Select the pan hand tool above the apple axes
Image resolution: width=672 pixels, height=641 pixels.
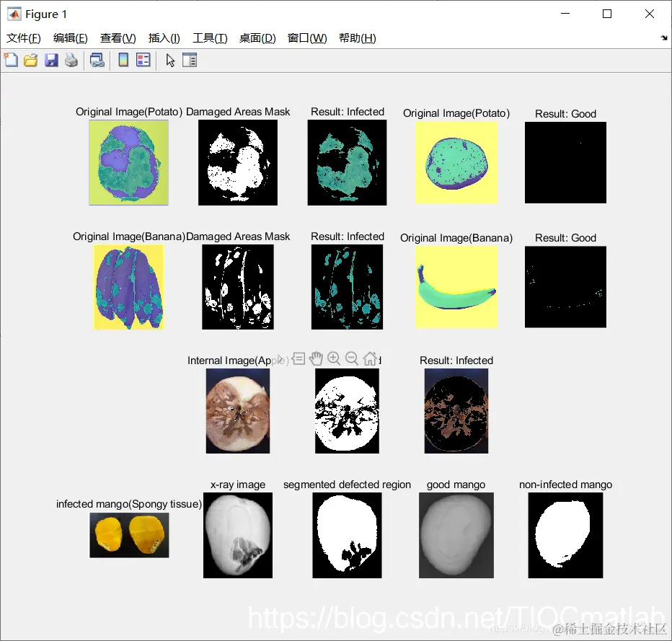316,358
